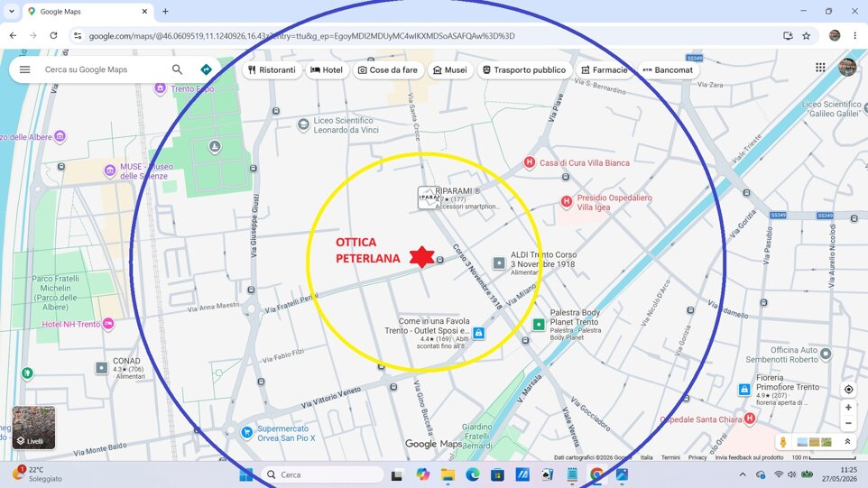Open directions with the blue arrow icon

click(206, 69)
